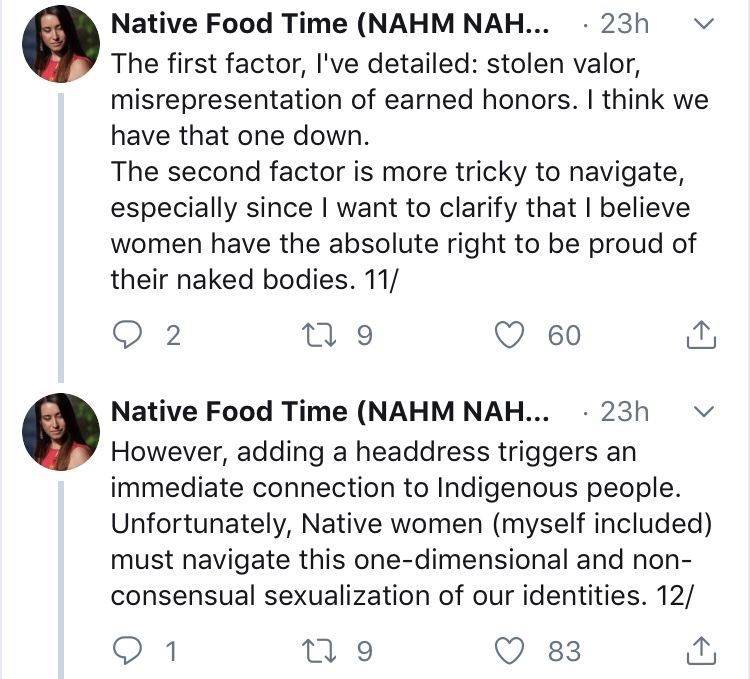Screen dimensions: 750x679
Task: Tap avatar next to the headdress tweet
Action: (59, 431)
